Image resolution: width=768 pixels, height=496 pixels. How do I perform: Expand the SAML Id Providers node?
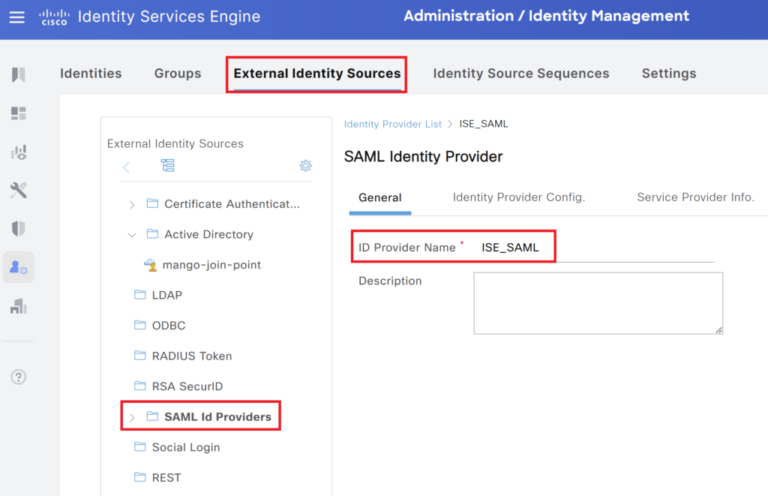(x=132, y=418)
